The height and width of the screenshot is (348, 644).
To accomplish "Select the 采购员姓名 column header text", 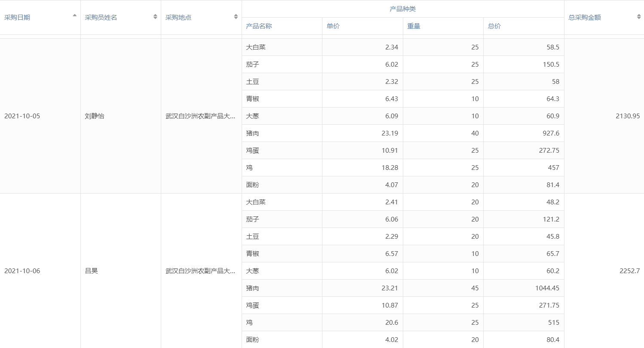I will 101,18.
